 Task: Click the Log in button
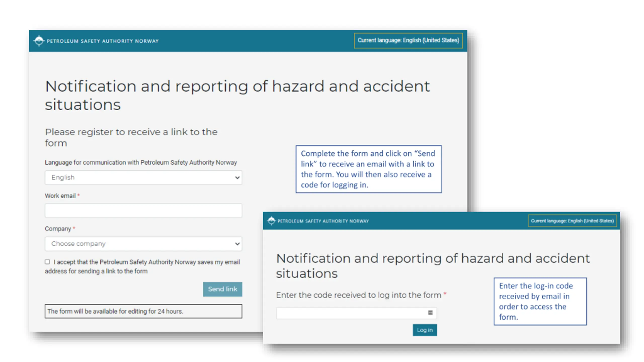click(x=425, y=330)
